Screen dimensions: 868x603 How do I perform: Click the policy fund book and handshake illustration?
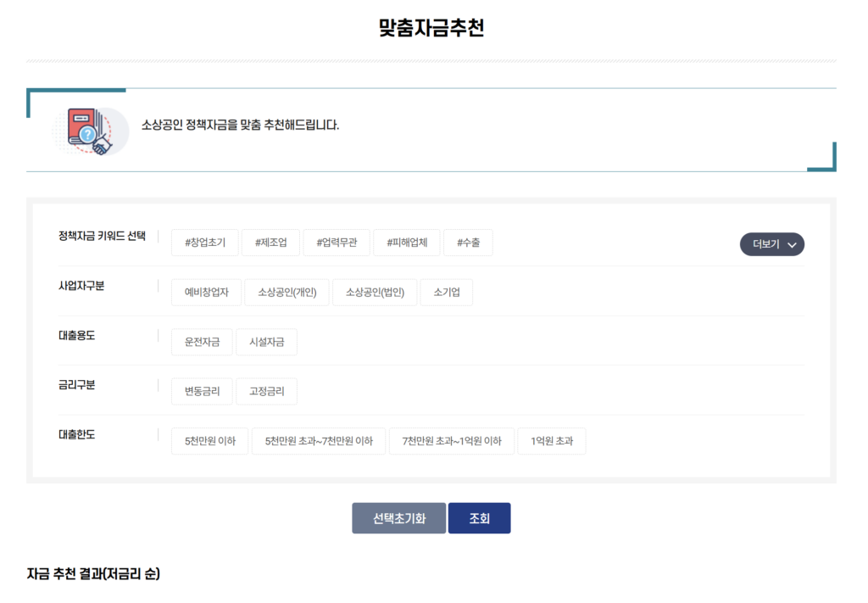click(x=92, y=131)
